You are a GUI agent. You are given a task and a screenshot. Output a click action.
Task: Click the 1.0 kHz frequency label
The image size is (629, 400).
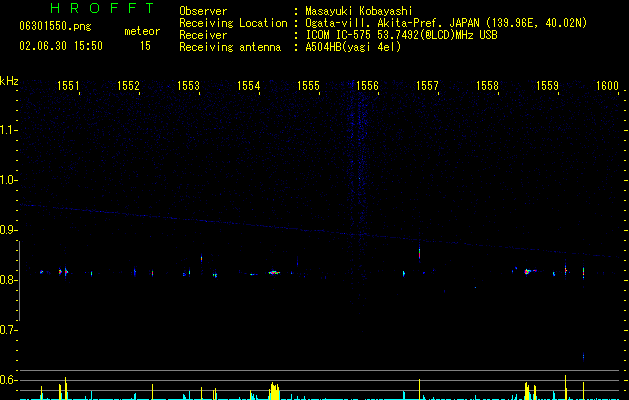(x=8, y=180)
